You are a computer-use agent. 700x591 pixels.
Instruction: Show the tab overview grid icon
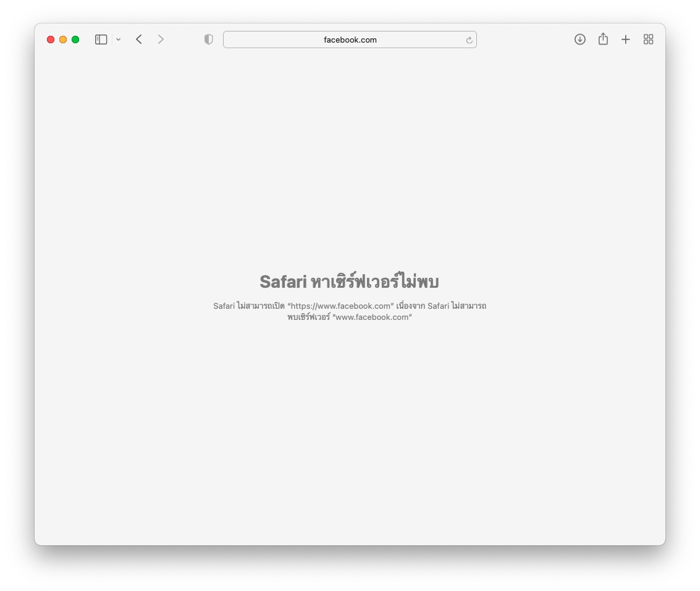[648, 40]
